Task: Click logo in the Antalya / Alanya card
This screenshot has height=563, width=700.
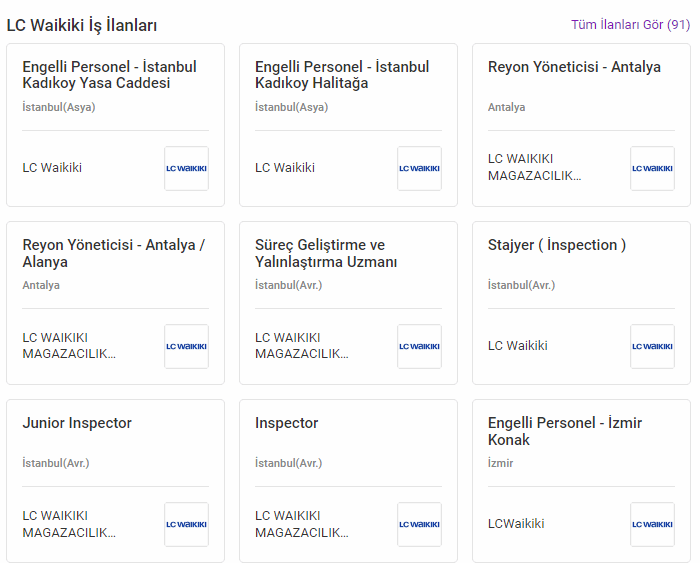Action: pyautogui.click(x=186, y=346)
